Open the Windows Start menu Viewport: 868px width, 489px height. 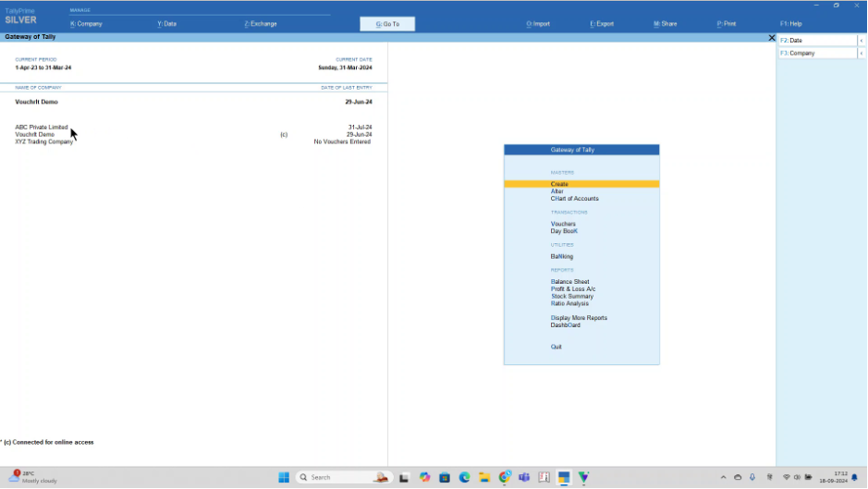point(284,477)
